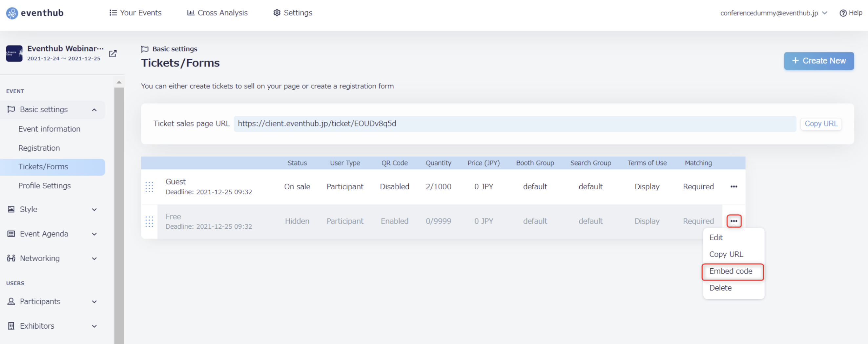Click the 2/1000 quantity cell
This screenshot has width=868, height=344.
tap(438, 186)
